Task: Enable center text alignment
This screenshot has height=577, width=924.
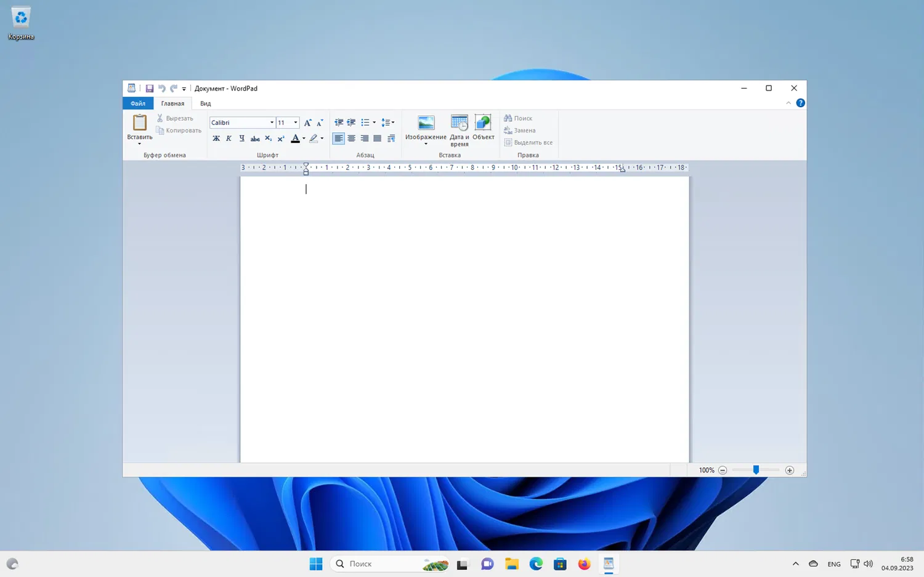Action: click(351, 139)
